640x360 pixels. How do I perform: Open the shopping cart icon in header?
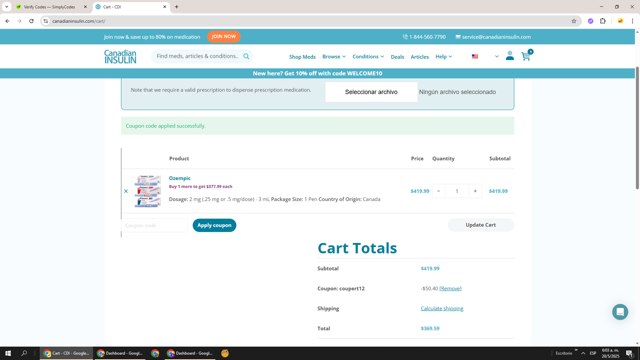tap(526, 56)
